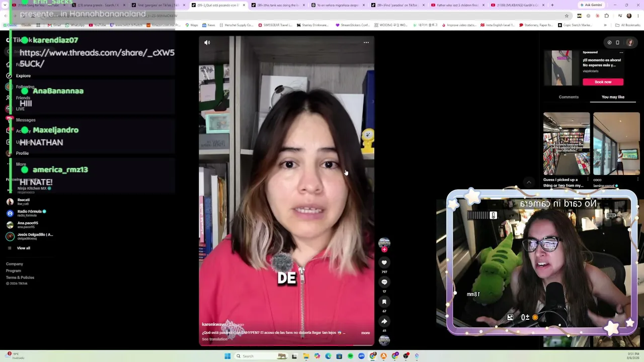Open Ninja Kitchen MX following account

30,190
